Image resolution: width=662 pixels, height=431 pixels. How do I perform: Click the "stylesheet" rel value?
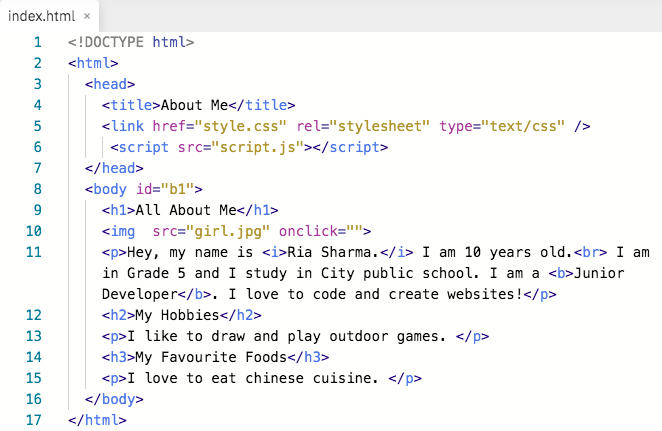tap(380, 126)
